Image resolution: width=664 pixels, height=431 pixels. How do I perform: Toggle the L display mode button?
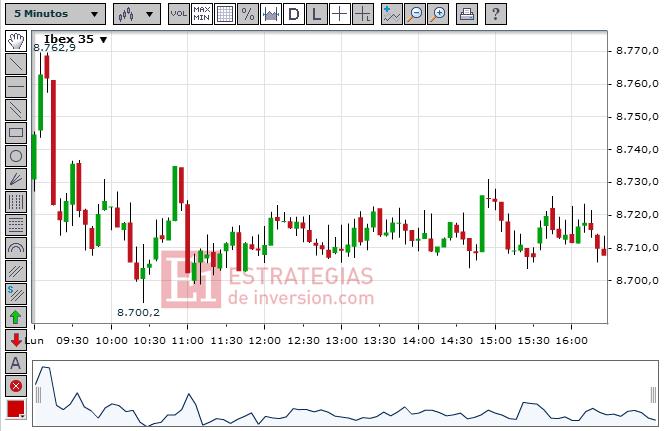coord(316,14)
